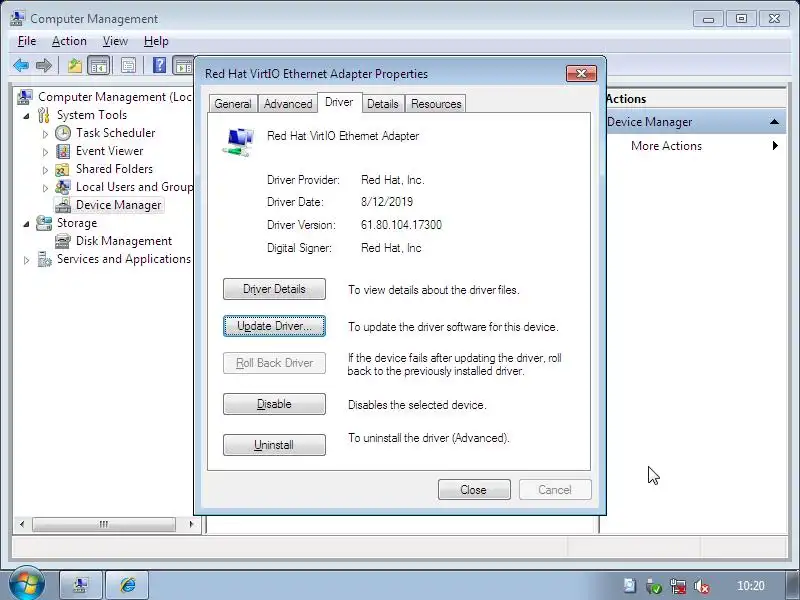
Task: Click the Update Driver button
Action: (x=274, y=326)
